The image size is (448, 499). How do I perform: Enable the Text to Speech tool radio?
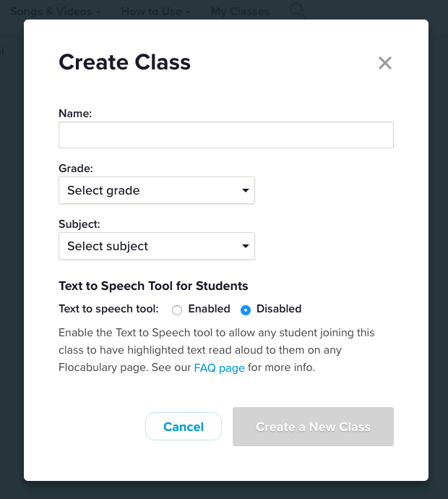[x=177, y=310]
